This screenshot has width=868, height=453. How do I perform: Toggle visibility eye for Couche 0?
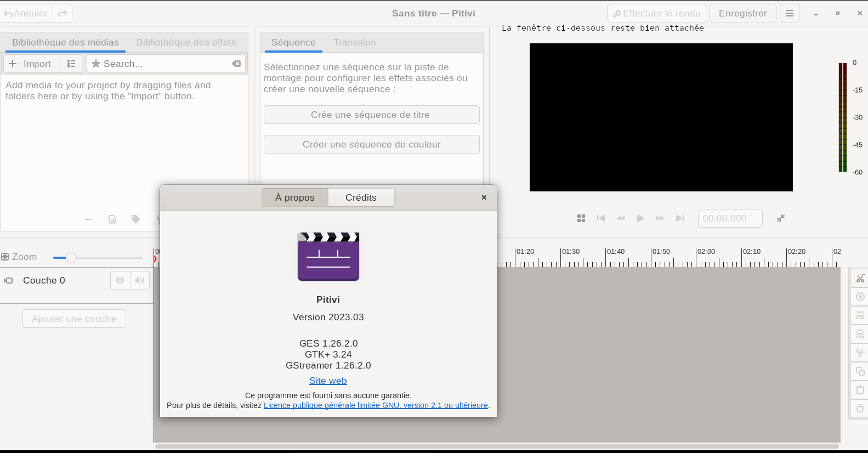pyautogui.click(x=120, y=280)
